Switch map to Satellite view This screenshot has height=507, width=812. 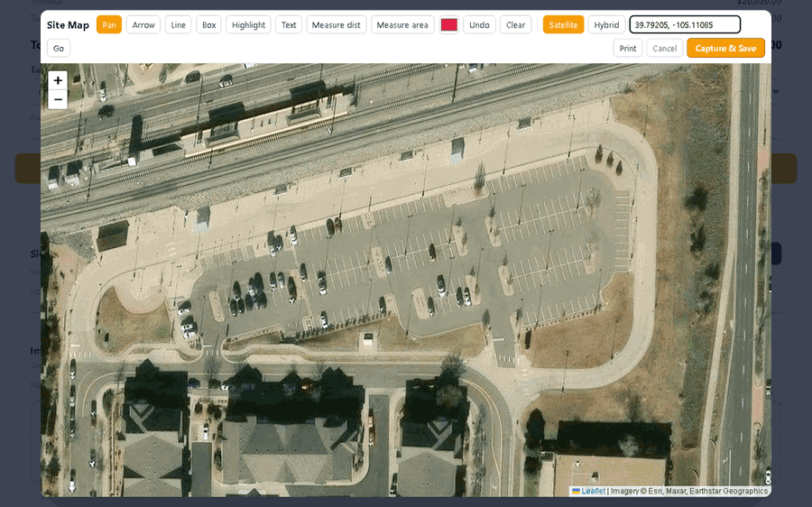(563, 25)
